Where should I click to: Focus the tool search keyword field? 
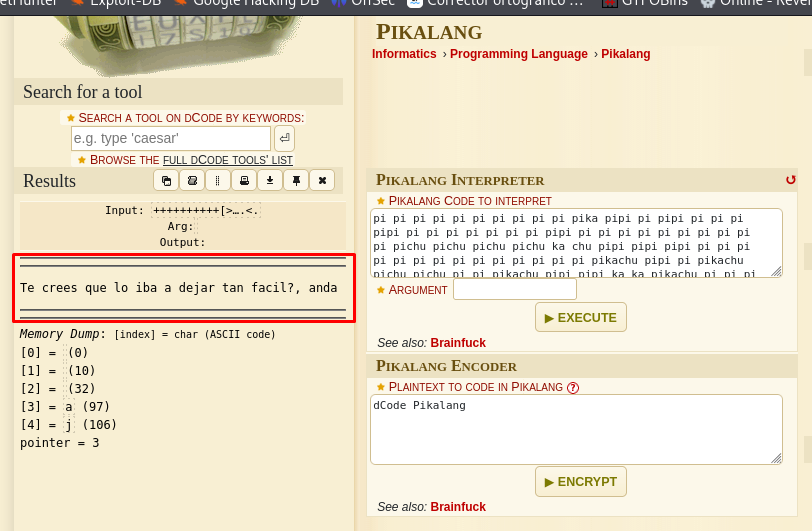(171, 138)
